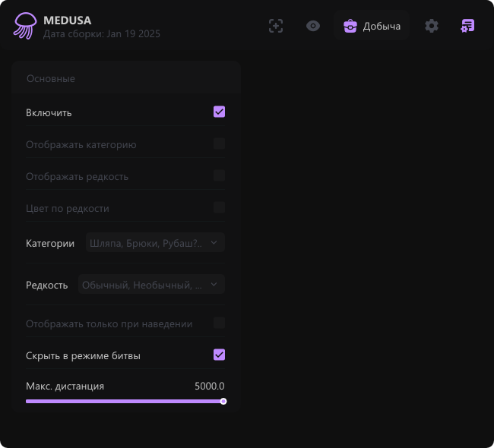Open the configs list-star icon tab
The width and height of the screenshot is (494, 448).
pyautogui.click(x=467, y=26)
